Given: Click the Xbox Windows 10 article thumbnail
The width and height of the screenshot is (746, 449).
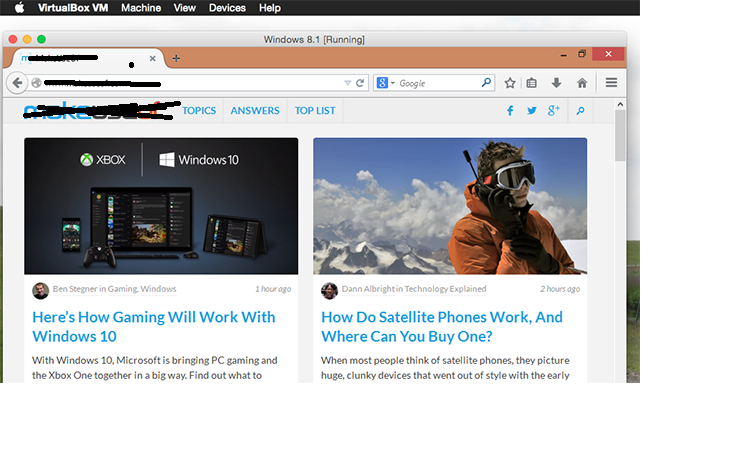Looking at the screenshot, I should (161, 205).
